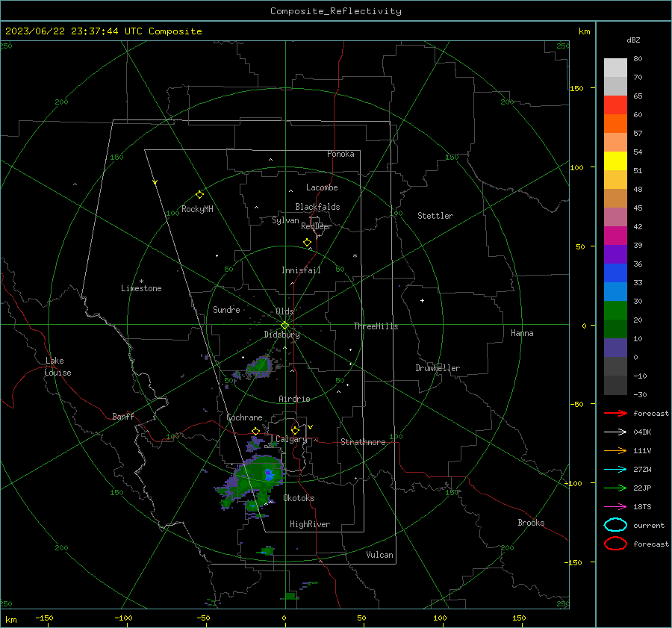Click the Stettler label
This screenshot has height=628, width=672.
(435, 216)
